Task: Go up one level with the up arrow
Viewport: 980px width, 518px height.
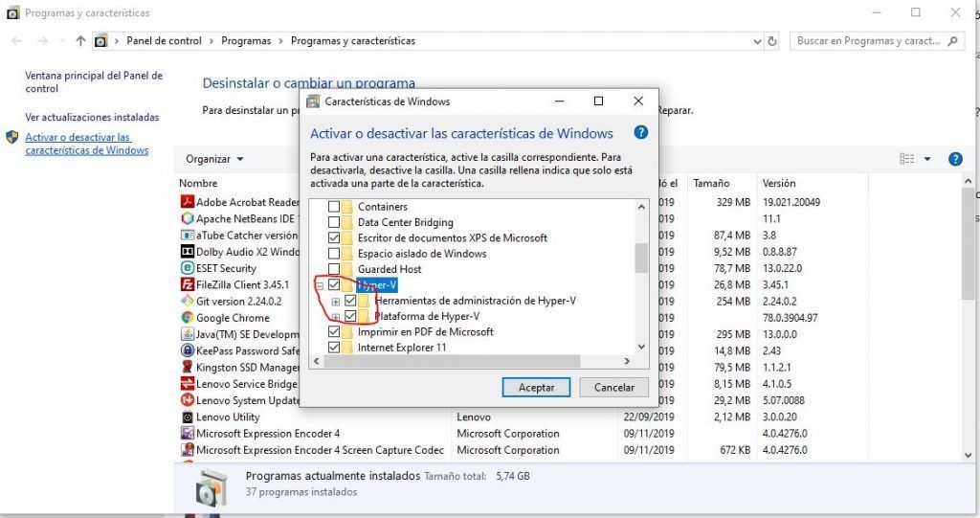Action: (80, 40)
